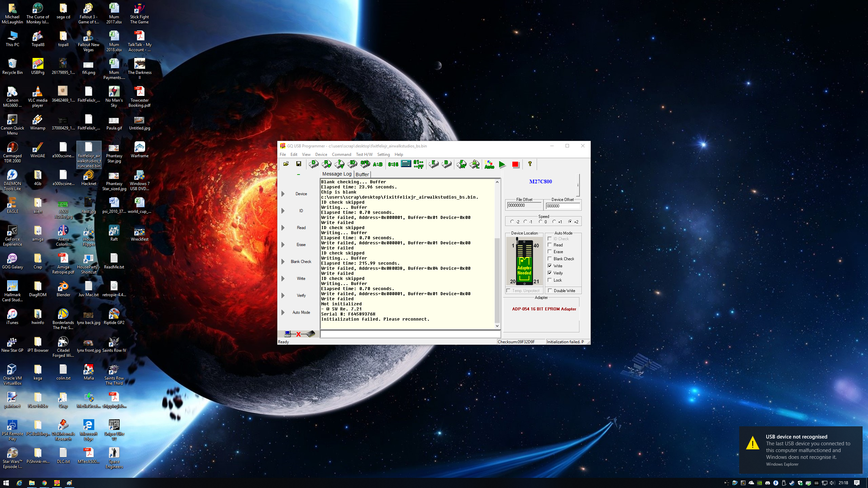This screenshot has height=488, width=868.
Task: Click the Erase chip toolbar icon
Action: [433, 164]
